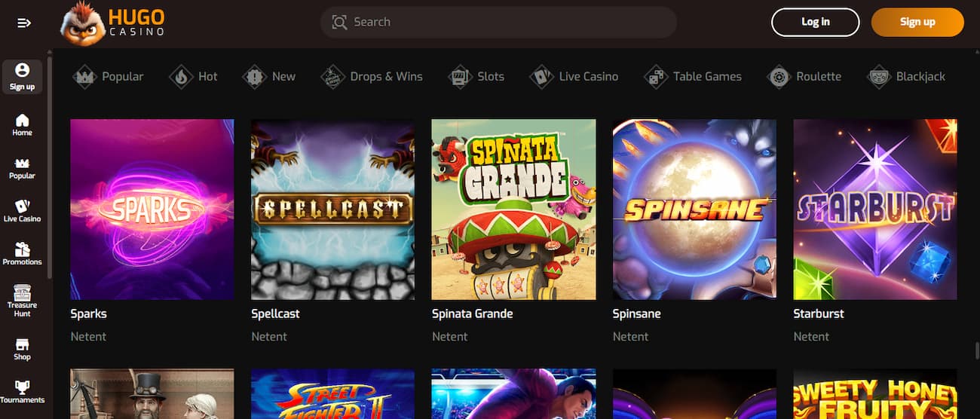Switch to the New category tab label
The image size is (980, 419).
pyautogui.click(x=283, y=76)
